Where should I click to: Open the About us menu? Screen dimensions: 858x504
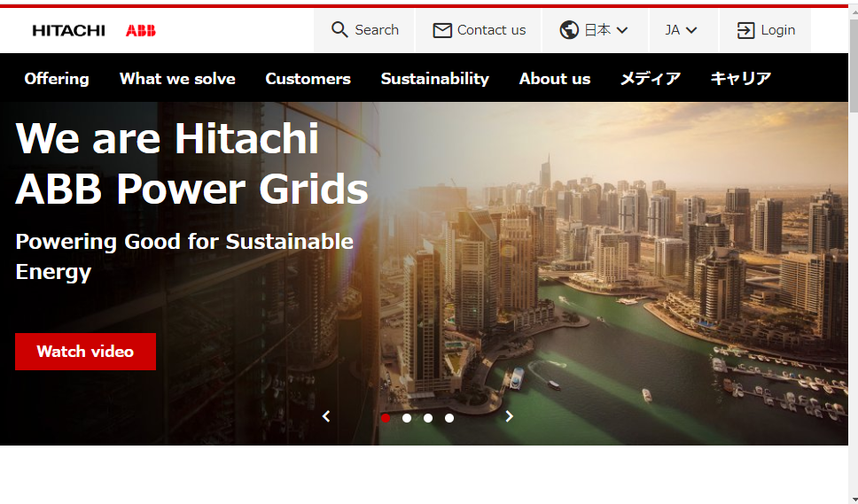point(555,79)
